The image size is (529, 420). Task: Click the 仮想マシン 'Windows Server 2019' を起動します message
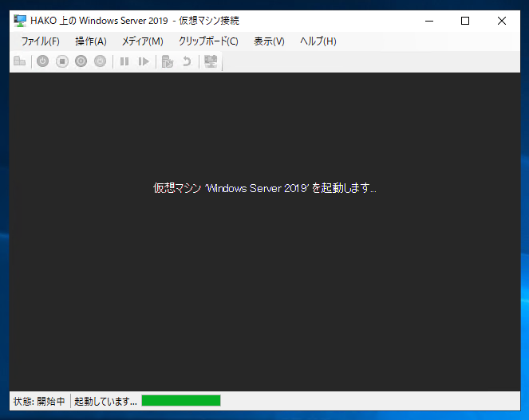click(265, 188)
